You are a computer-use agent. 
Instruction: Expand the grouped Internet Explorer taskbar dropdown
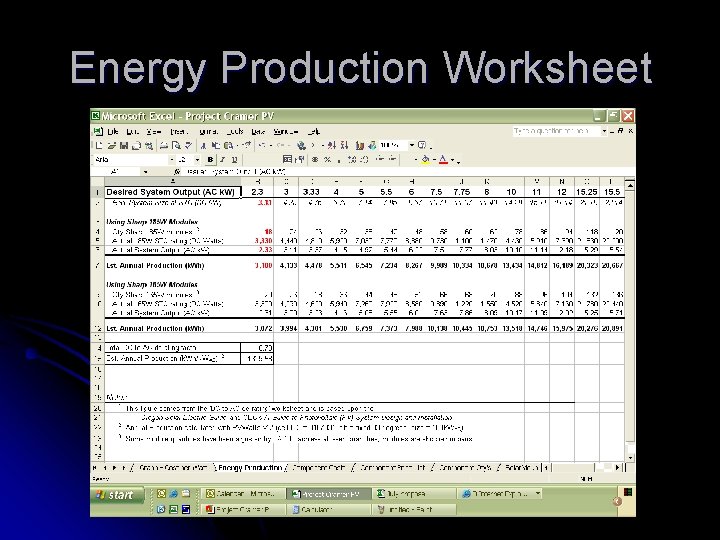point(538,494)
